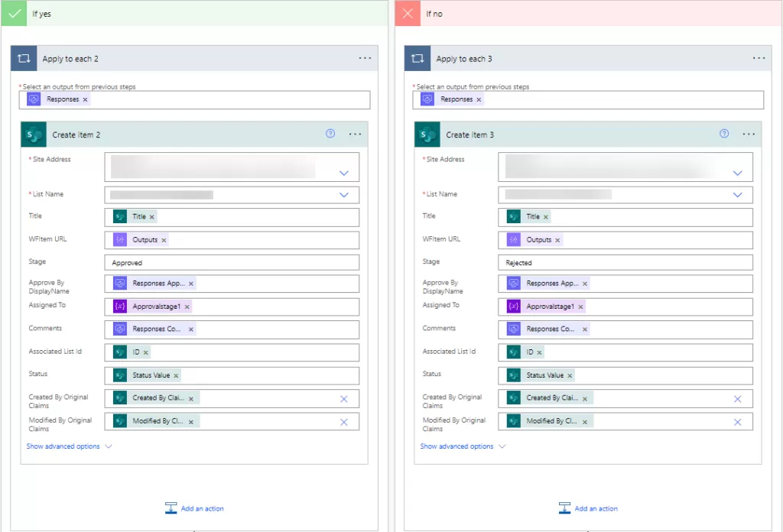The height and width of the screenshot is (532, 783).
Task: Open help for Create item 3
Action: click(x=724, y=134)
